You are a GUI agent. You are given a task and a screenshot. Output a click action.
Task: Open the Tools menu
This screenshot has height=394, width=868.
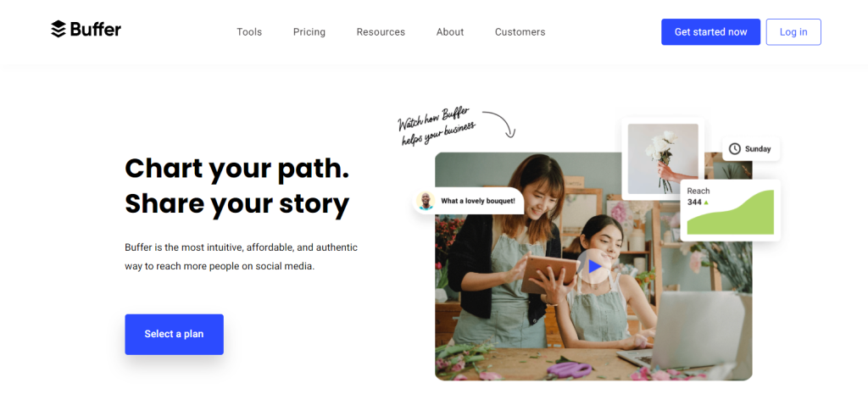tap(249, 32)
